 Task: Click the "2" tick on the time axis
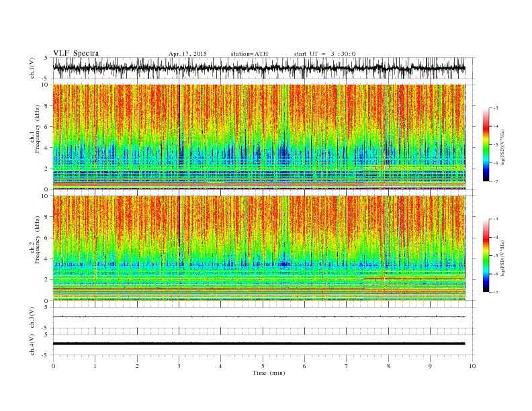point(137,366)
